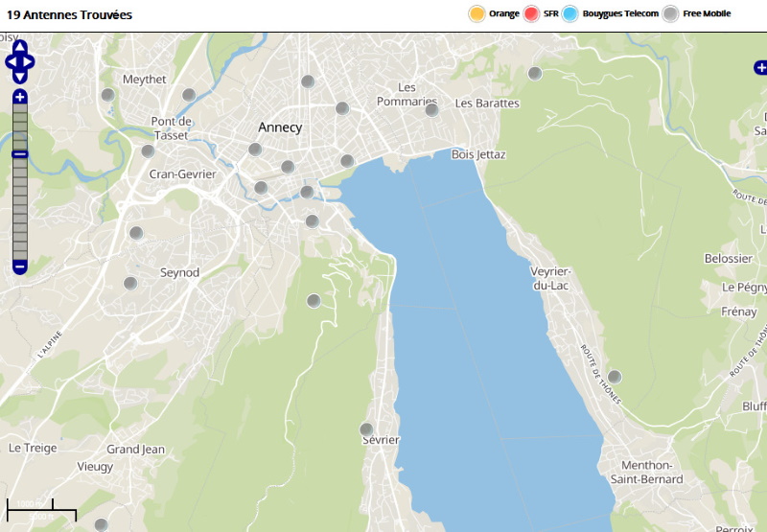Image resolution: width=767 pixels, height=532 pixels.
Task: Select the antenna marker near Sévrier
Action: (366, 428)
